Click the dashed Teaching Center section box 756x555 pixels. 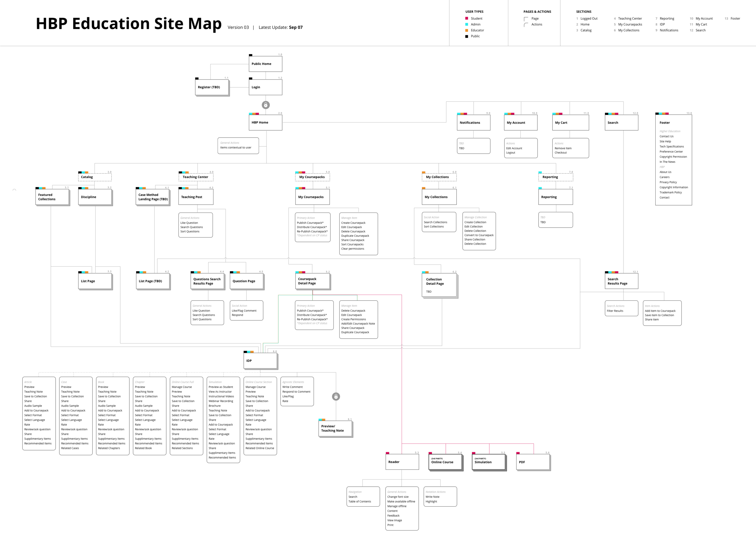click(x=196, y=177)
